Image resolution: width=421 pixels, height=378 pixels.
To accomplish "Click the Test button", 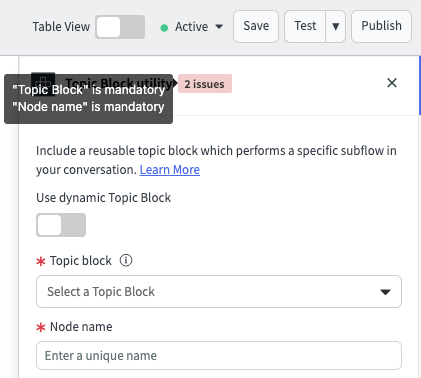I will (x=305, y=26).
